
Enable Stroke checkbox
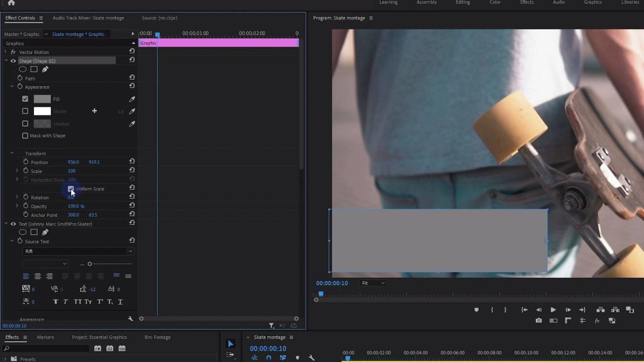tap(25, 111)
